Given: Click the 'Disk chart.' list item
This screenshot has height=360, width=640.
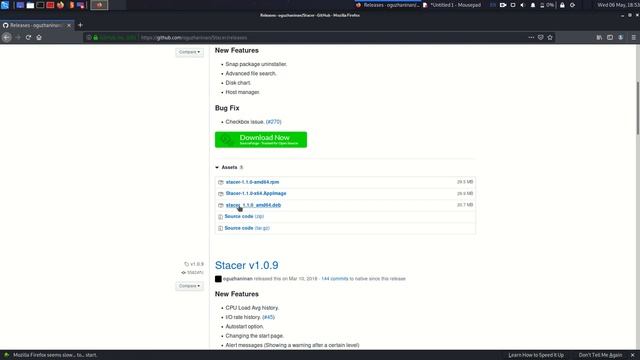Looking at the screenshot, I should pyautogui.click(x=238, y=83).
